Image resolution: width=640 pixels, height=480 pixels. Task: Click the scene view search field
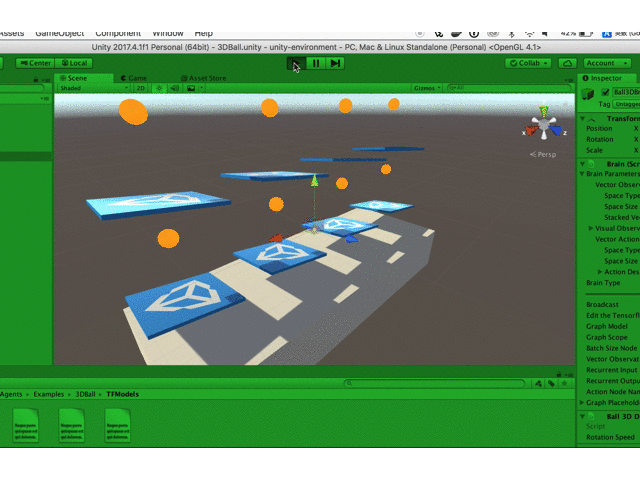click(x=509, y=88)
